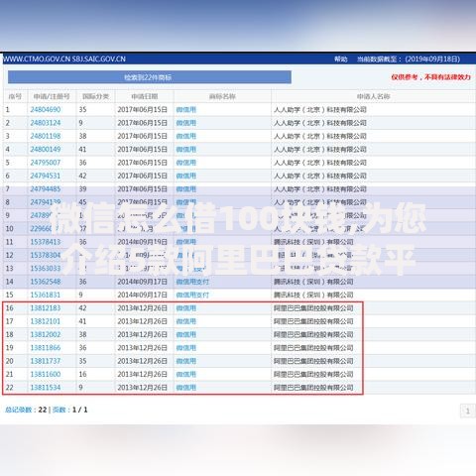Open 微信用 trademark name in row 16
This screenshot has width=476, height=476.
[186, 307]
